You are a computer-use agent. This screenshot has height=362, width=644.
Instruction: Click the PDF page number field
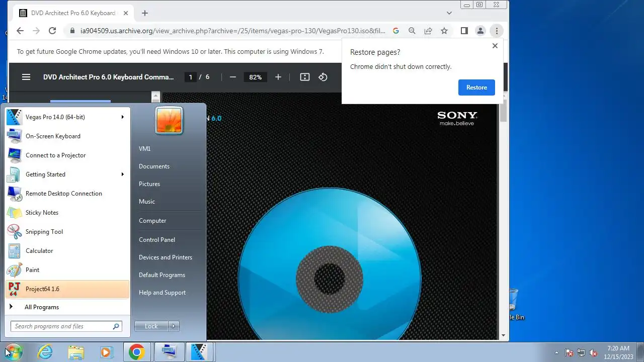190,77
